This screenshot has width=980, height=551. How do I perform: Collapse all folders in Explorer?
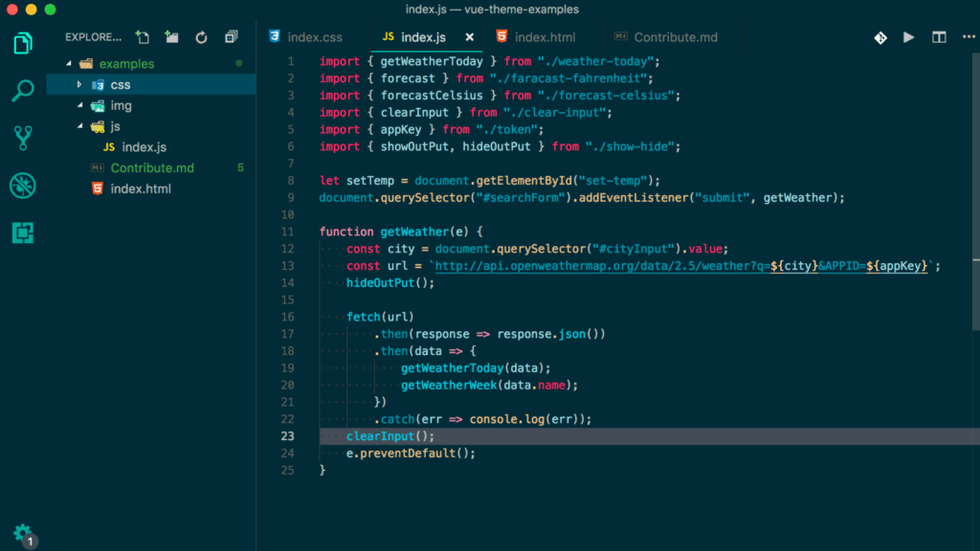pyautogui.click(x=231, y=37)
